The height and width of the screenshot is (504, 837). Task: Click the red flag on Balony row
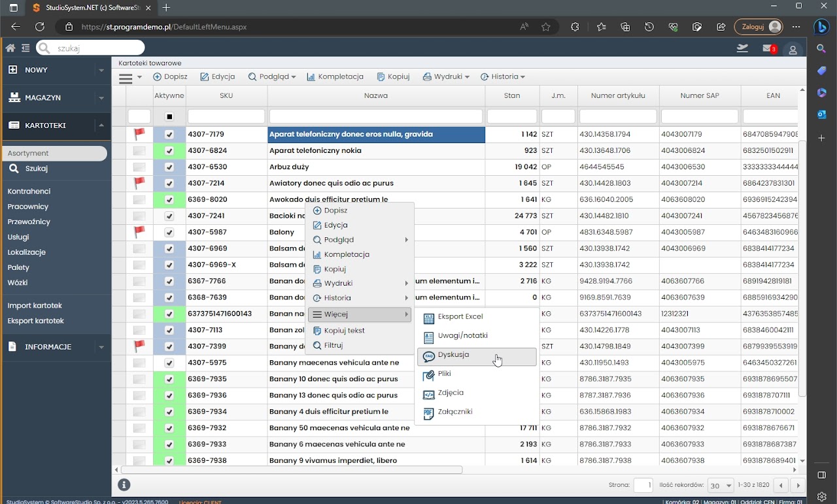click(139, 232)
